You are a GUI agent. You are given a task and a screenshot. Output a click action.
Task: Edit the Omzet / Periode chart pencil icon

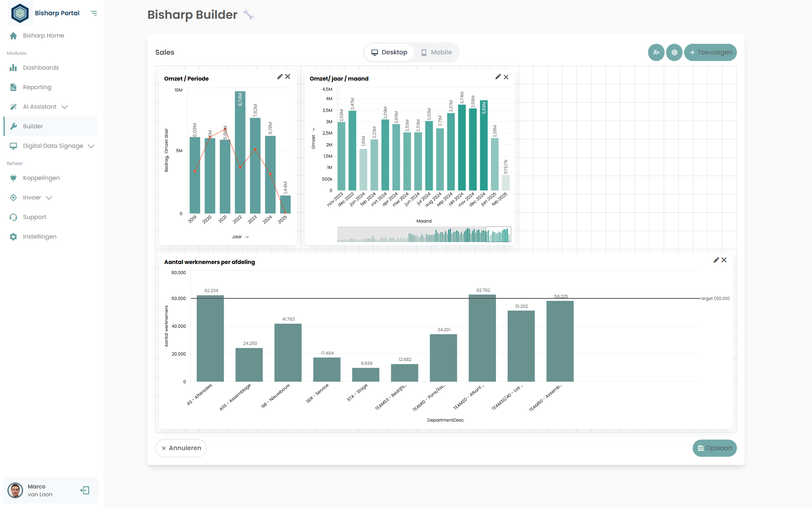click(280, 77)
